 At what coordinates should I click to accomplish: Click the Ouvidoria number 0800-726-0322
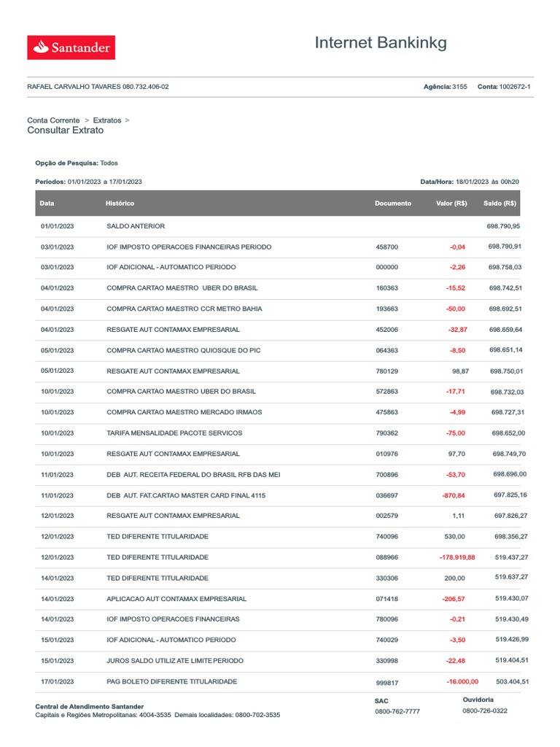pos(485,711)
